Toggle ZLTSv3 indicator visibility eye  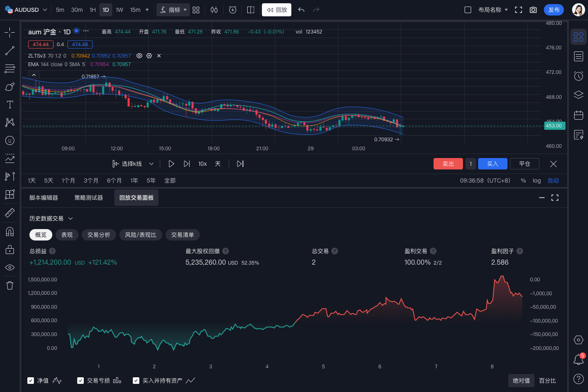tap(139, 56)
